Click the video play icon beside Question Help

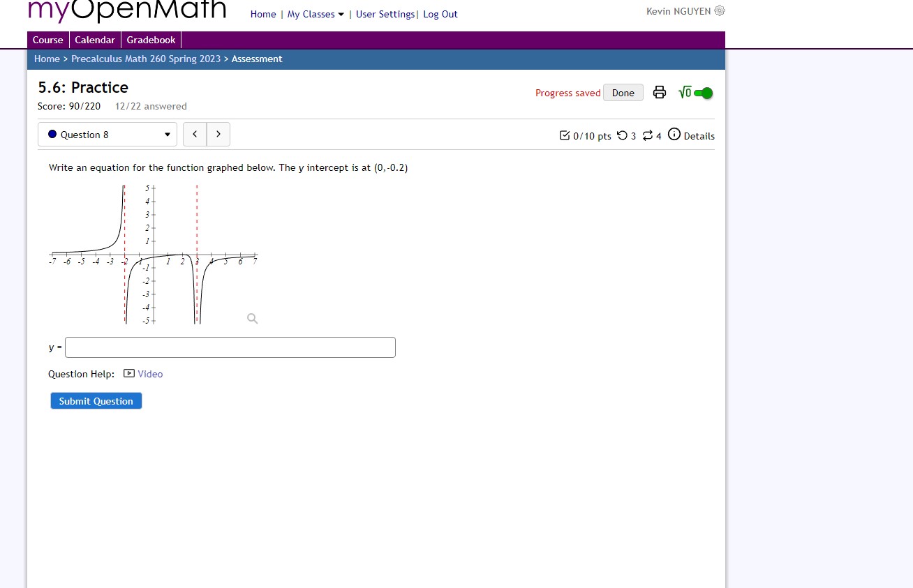point(128,373)
